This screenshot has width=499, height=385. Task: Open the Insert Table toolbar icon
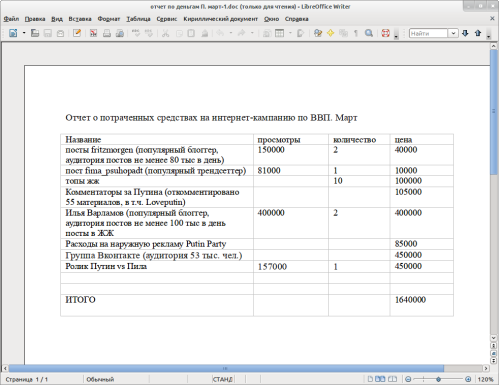(279, 33)
